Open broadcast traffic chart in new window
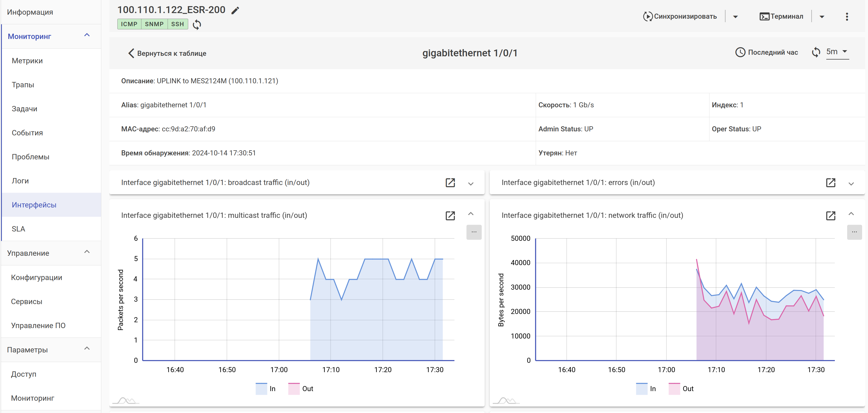 450,183
